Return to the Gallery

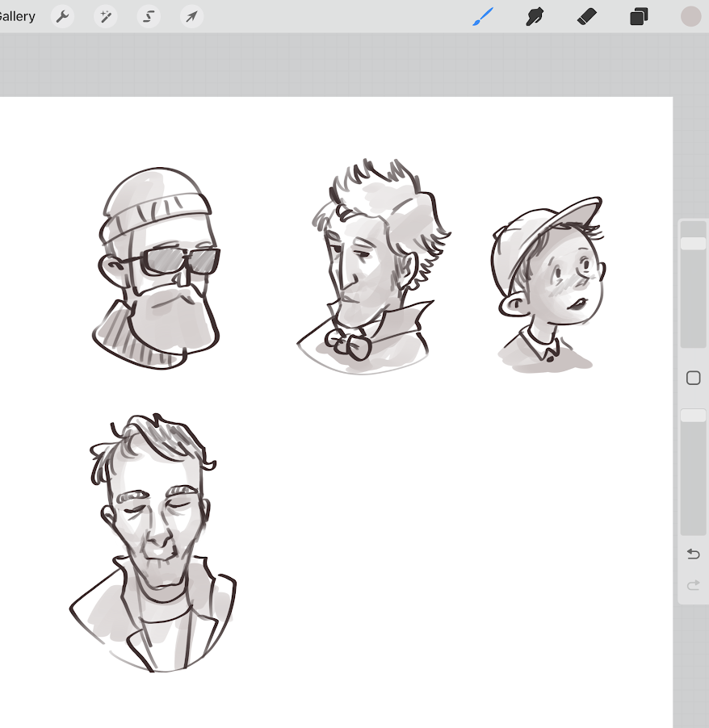[x=16, y=16]
